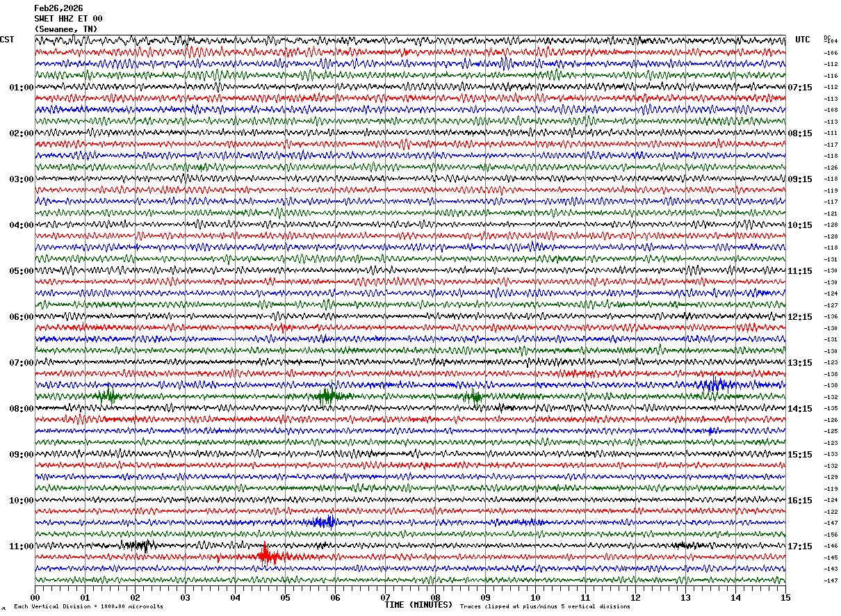Click the 11:15 UTC time label
The image size is (841, 616).
pos(800,271)
